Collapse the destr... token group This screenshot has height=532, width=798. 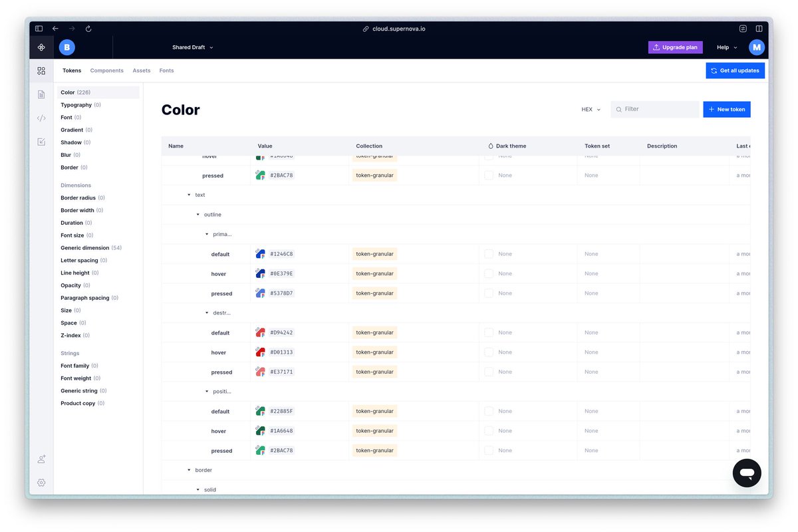[x=206, y=313]
